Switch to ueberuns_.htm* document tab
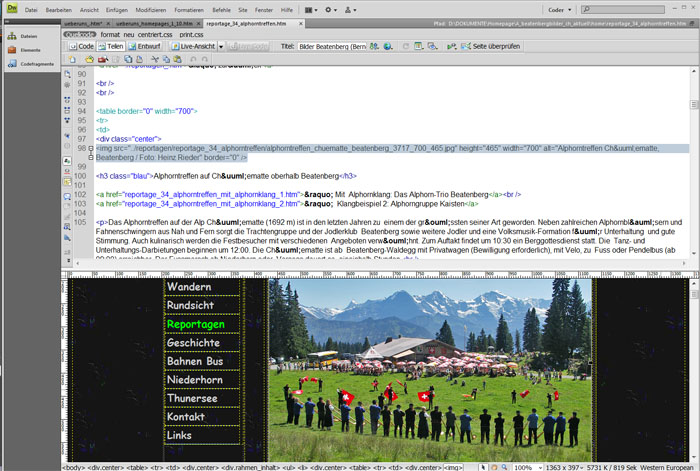 point(83,24)
